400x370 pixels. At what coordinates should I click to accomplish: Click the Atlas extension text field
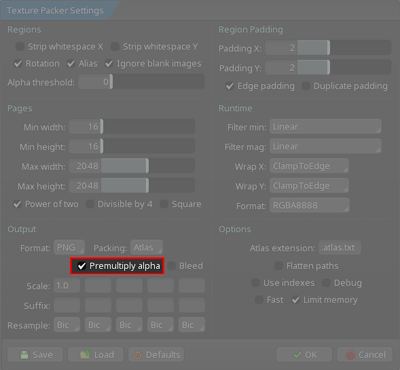(340, 248)
